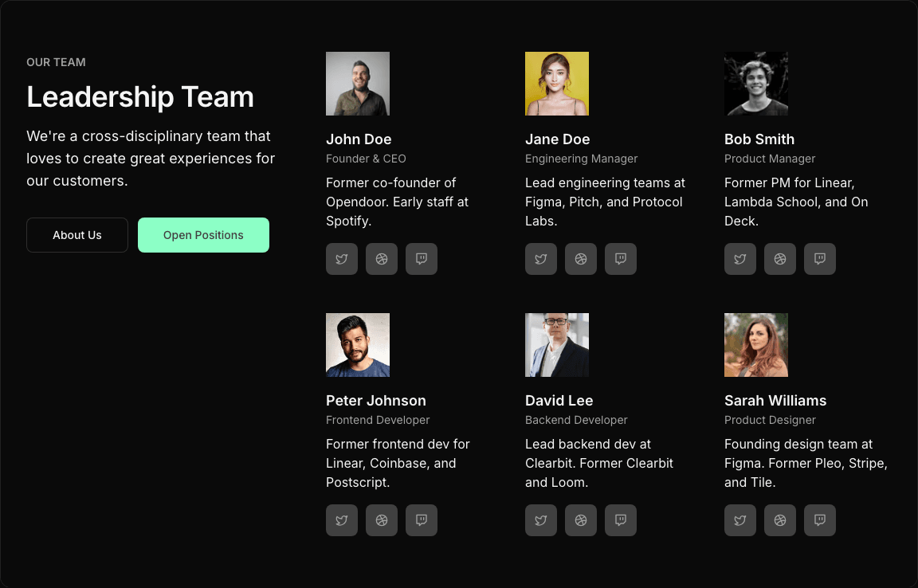Open Peter Johnson's Dribbble profile

[x=382, y=520]
